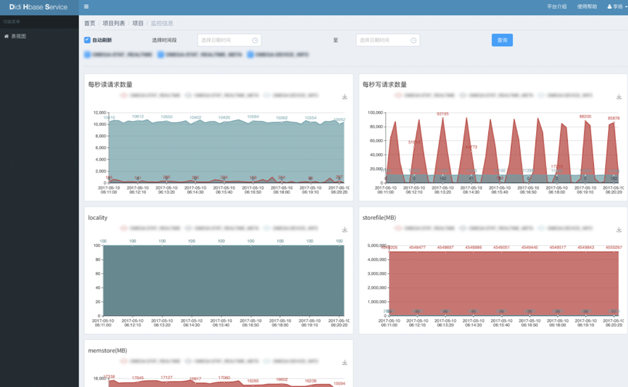Go to 项目列表 in the breadcrumb
This screenshot has width=628, height=387.
tap(114, 23)
